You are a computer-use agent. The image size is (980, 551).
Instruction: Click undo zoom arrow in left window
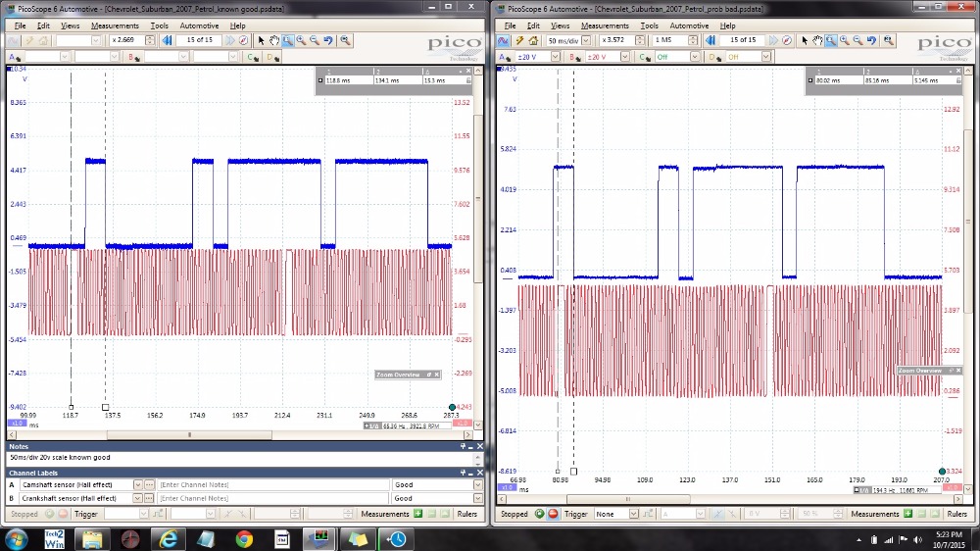(328, 40)
